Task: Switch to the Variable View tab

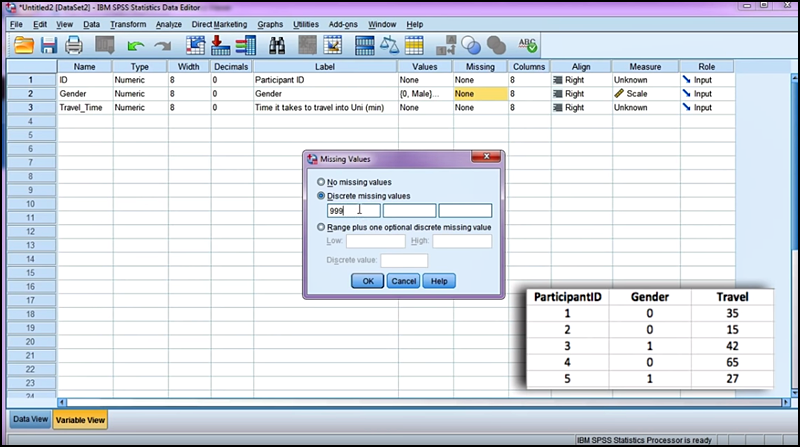Action: point(80,420)
